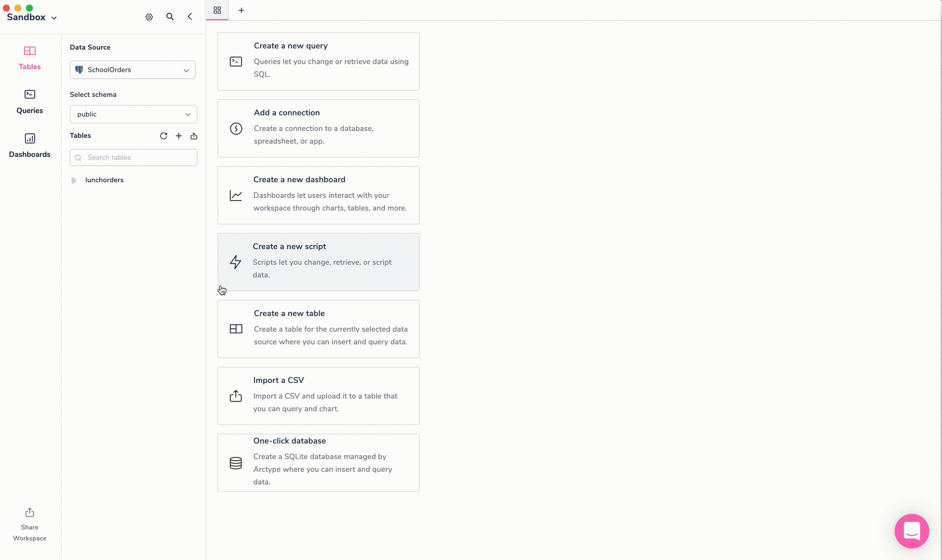Open the Sandbox workspace dropdown
942x560 pixels.
pyautogui.click(x=32, y=17)
